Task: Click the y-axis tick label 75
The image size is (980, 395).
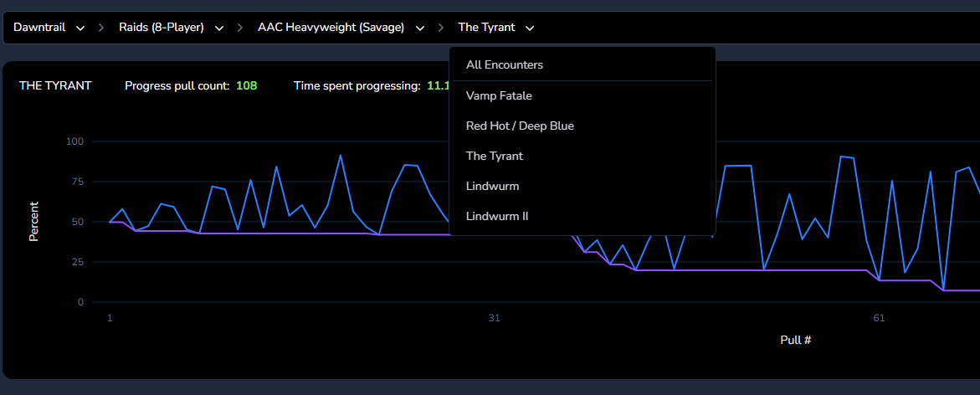Action: [77, 182]
